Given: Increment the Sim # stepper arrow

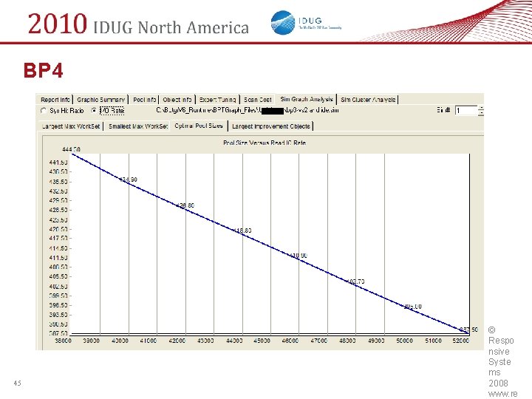Looking at the screenshot, I should 481,108.
